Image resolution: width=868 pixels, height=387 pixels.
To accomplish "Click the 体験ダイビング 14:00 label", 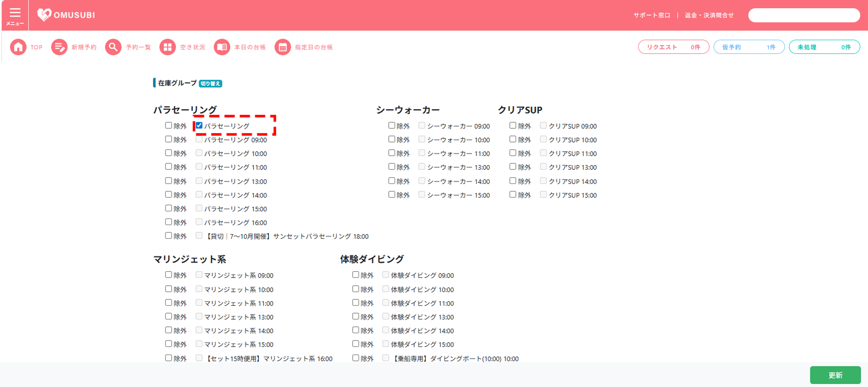I will point(422,331).
